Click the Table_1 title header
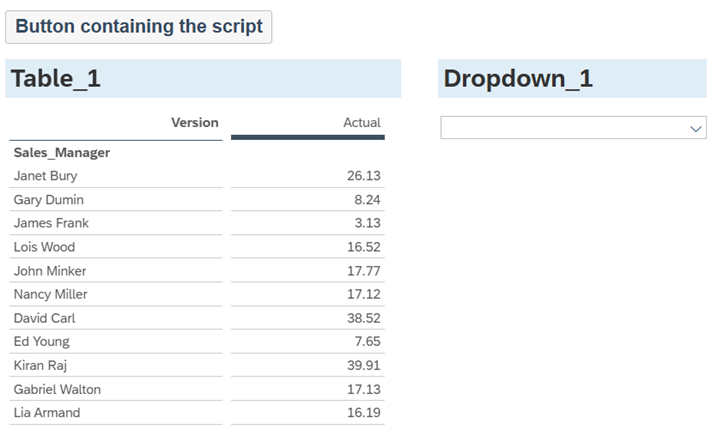 click(x=56, y=79)
